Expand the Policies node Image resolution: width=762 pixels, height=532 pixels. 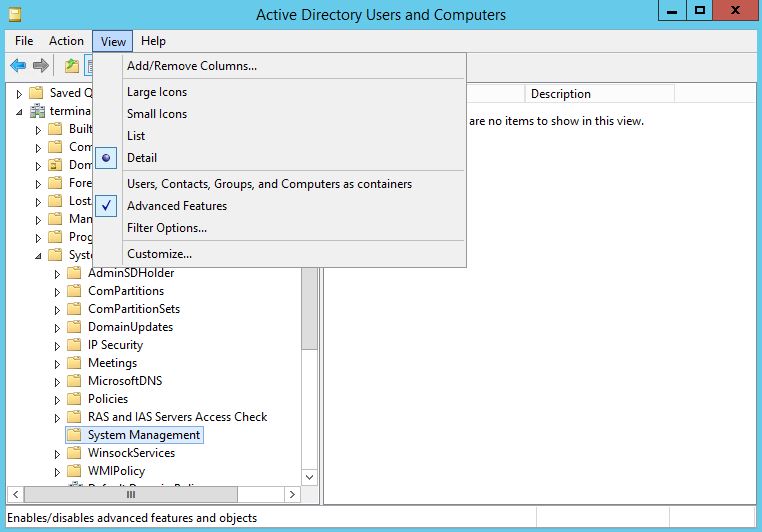pyautogui.click(x=57, y=400)
